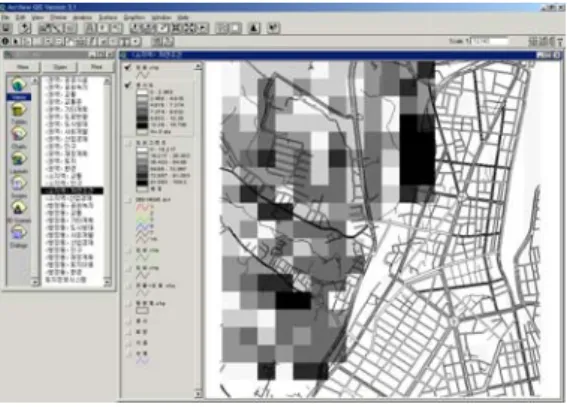Click up arrow of legend scrollbar
Viewport: 567px width, 407px height.
[198, 66]
